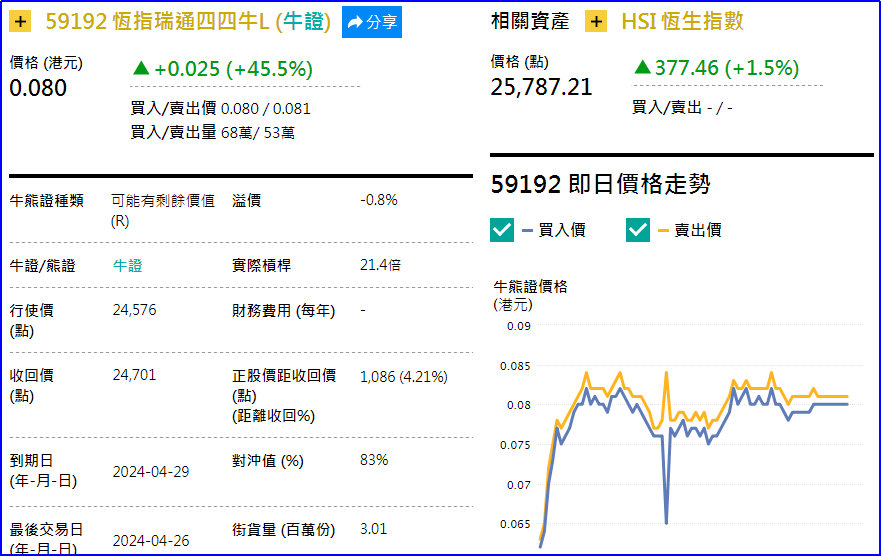Viewport: 881px width, 556px height.
Task: Click the 牛證 link in 牛證/熊證 row
Action: 128,266
